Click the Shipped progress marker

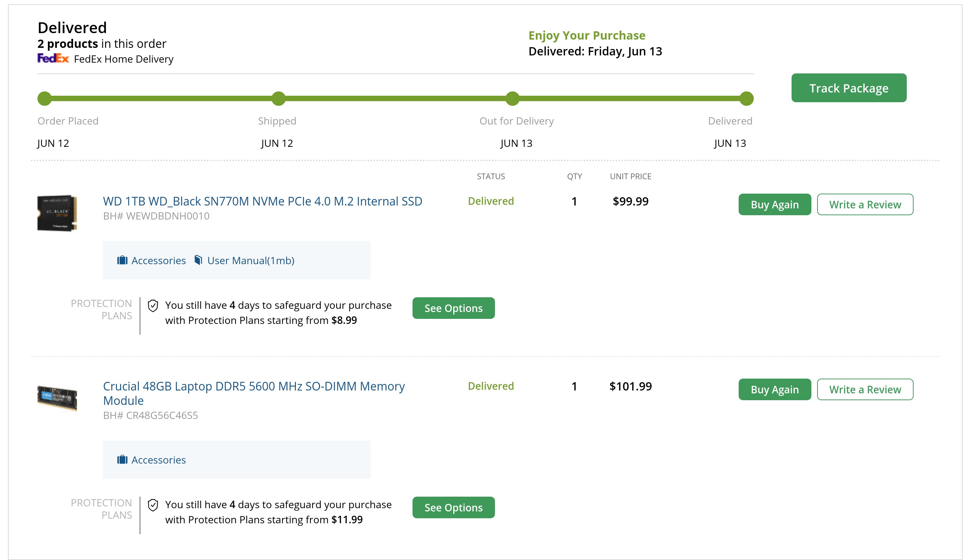pyautogui.click(x=279, y=98)
